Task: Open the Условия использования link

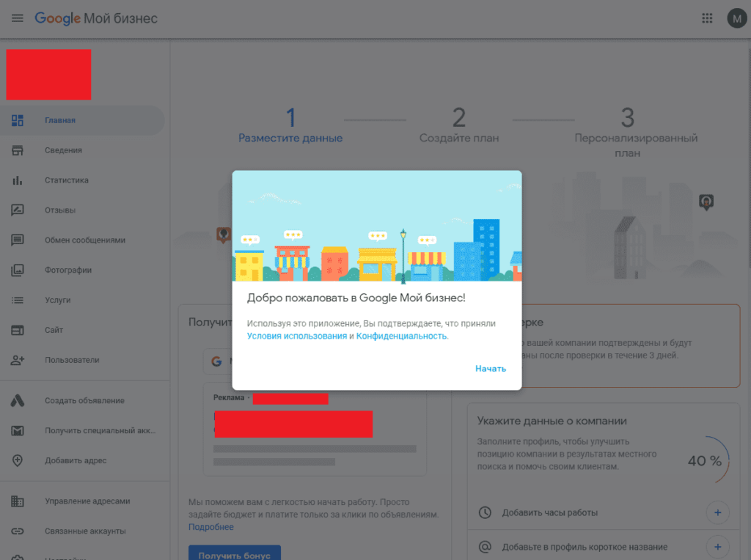Action: pyautogui.click(x=296, y=336)
